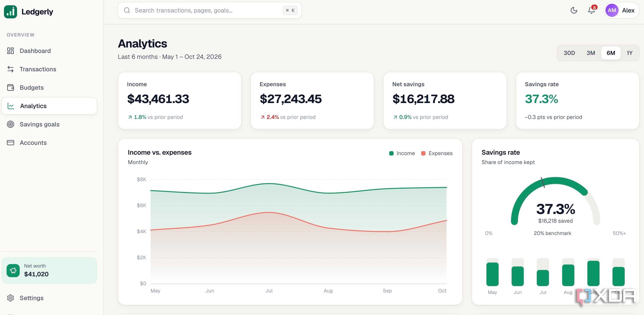Switch to the 1Y time range
Viewport: 644px width, 315px height.
click(x=629, y=53)
